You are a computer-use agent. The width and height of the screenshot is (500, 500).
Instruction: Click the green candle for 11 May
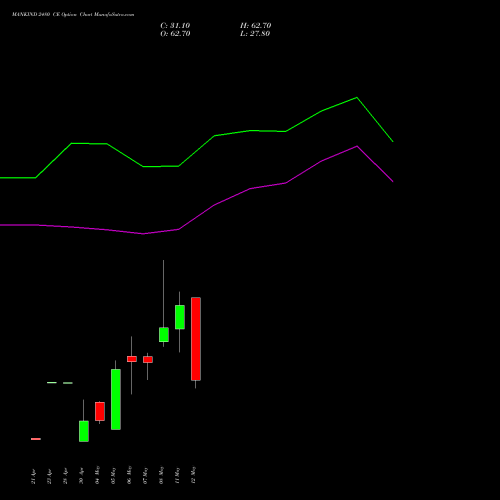click(x=180, y=317)
